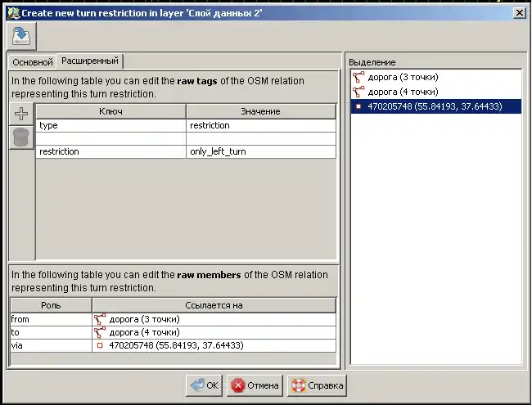Click the only_left_turn value cell
Viewport: 532px width, 405px height.
(x=260, y=152)
